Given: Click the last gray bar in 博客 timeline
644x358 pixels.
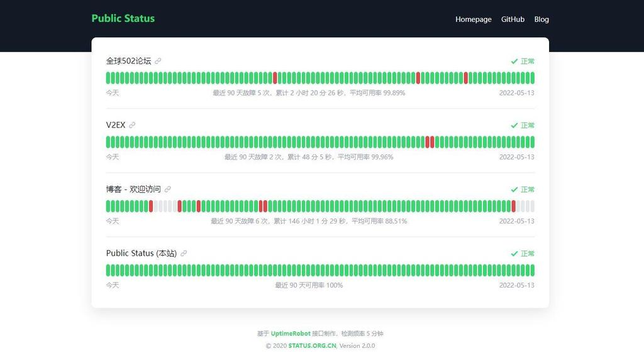Looking at the screenshot, I should pyautogui.click(x=532, y=206).
